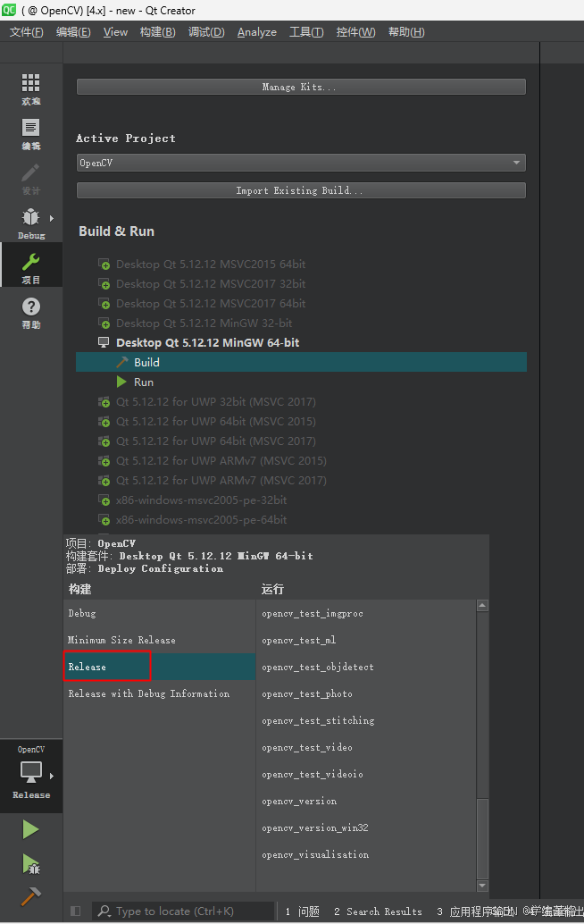Open the Search Results output pane
The image size is (584, 924).
pos(378,911)
